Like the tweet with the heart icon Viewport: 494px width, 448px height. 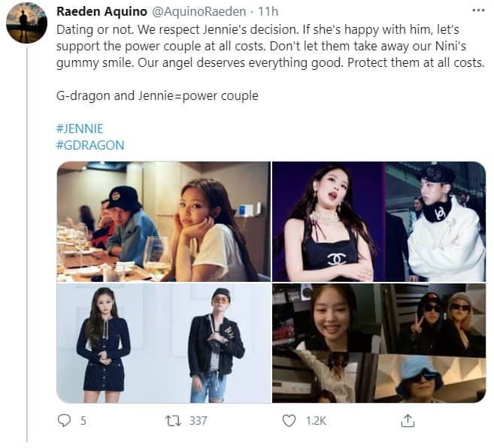click(x=289, y=421)
